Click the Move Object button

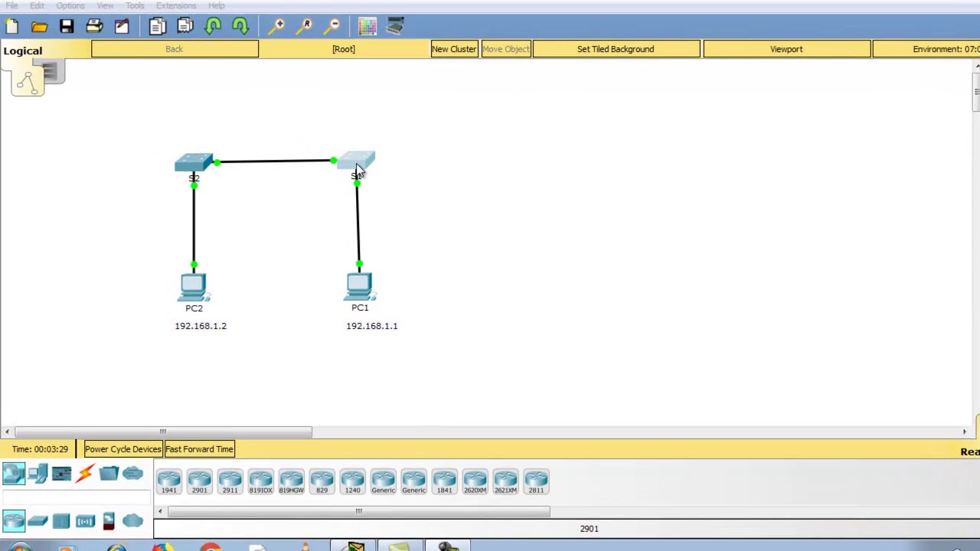[x=505, y=49]
